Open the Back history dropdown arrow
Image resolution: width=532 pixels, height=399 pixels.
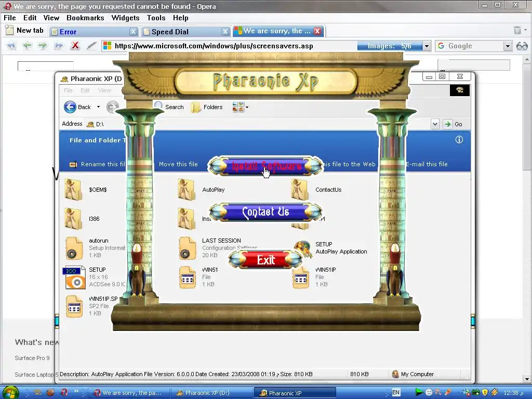pos(98,107)
